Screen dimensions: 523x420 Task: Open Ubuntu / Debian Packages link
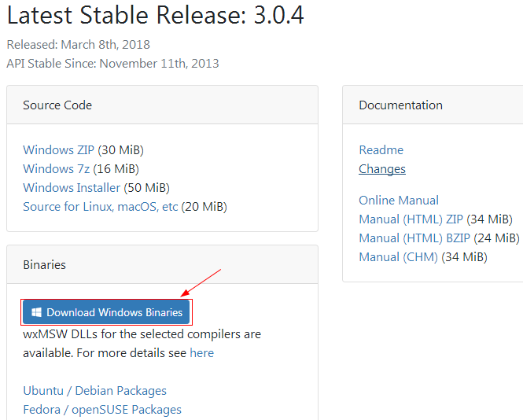pos(94,391)
